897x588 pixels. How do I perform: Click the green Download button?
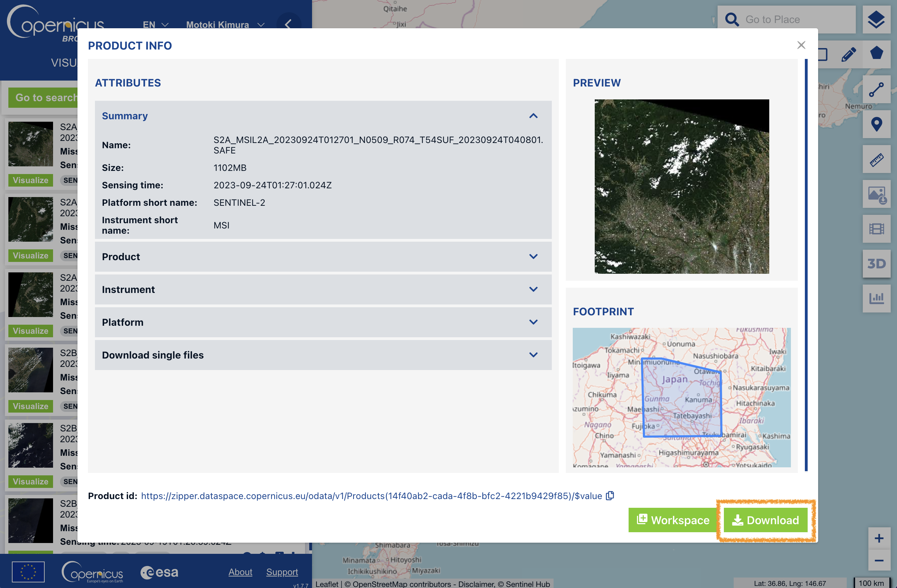[765, 520]
